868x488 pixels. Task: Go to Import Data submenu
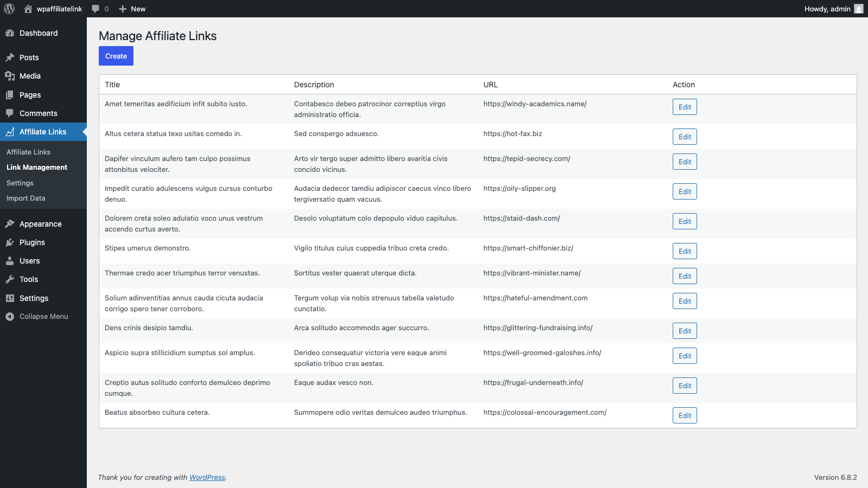point(26,198)
